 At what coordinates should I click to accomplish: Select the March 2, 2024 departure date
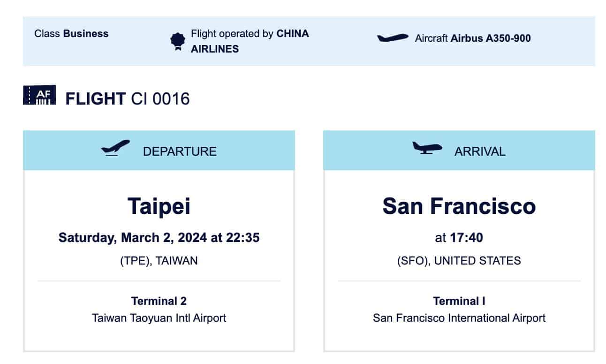(159, 237)
